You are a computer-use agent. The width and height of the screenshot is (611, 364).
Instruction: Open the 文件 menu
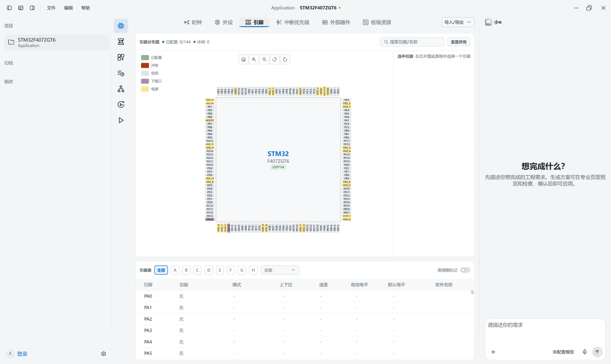point(51,8)
